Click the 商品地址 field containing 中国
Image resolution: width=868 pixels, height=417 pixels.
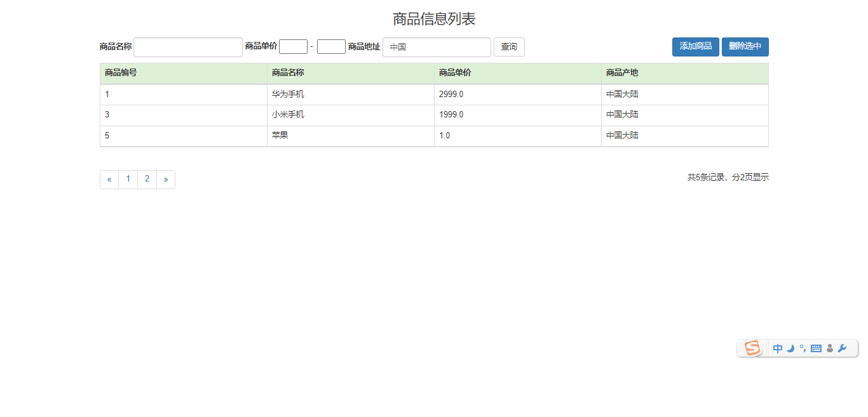pyautogui.click(x=437, y=47)
